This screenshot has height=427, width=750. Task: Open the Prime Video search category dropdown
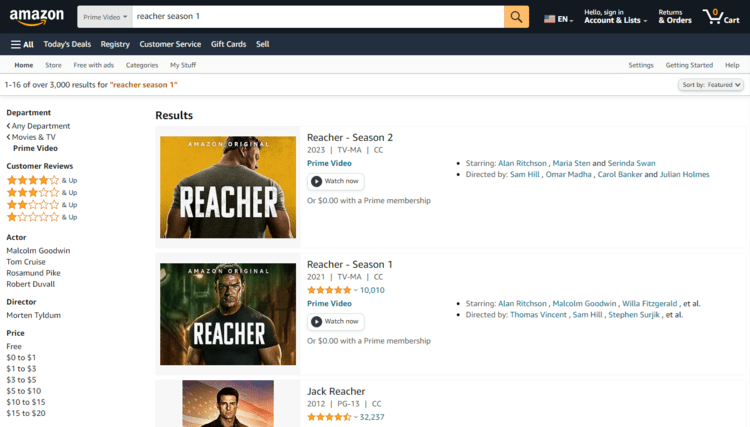point(105,17)
